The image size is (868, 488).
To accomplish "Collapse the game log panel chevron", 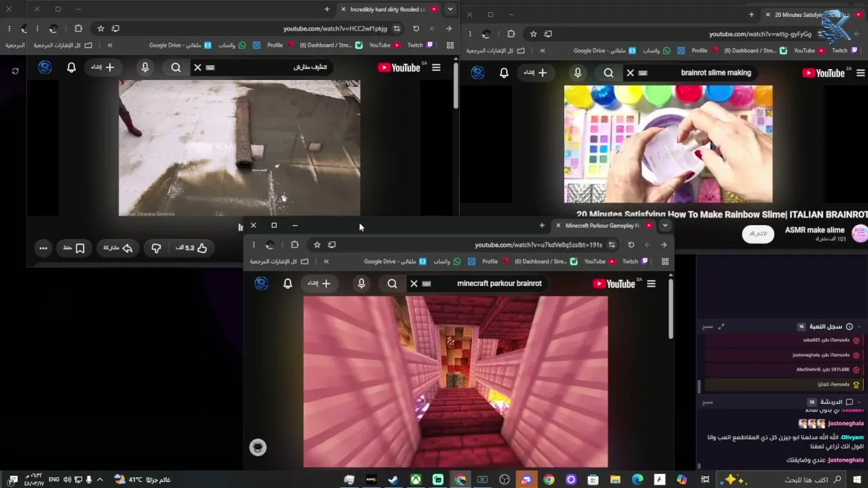I will [859, 327].
